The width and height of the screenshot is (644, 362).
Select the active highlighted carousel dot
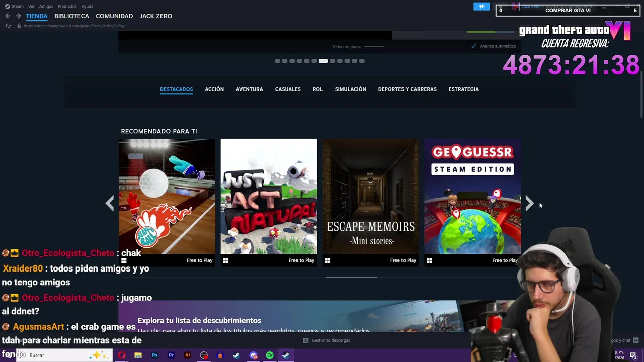coord(323,61)
